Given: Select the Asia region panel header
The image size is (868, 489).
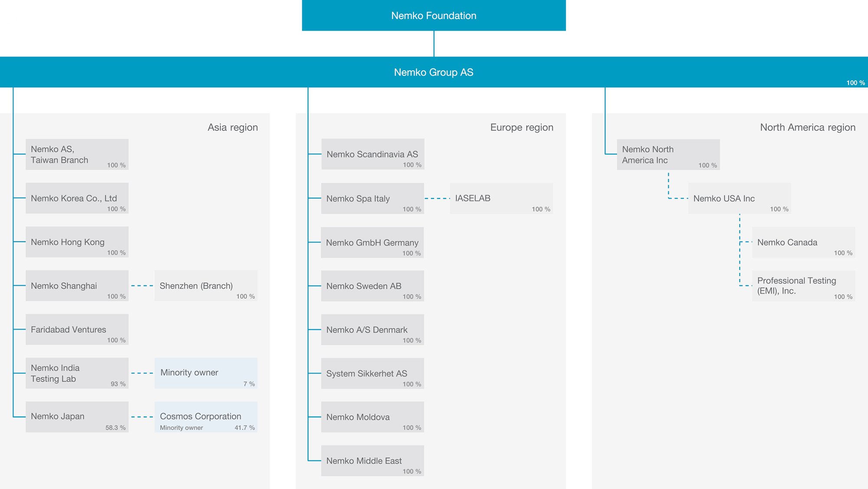Looking at the screenshot, I should point(233,127).
